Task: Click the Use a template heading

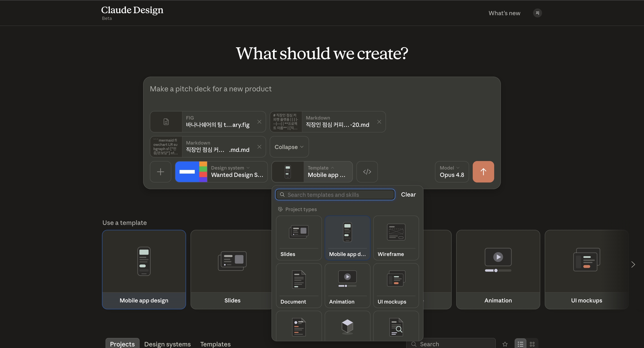Action: [x=125, y=223]
